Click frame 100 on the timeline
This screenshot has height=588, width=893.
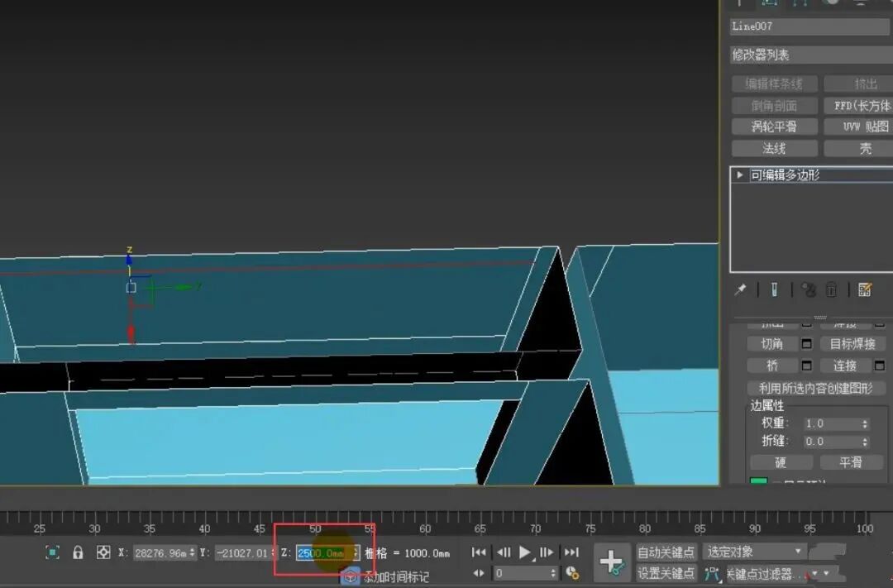coord(865,528)
